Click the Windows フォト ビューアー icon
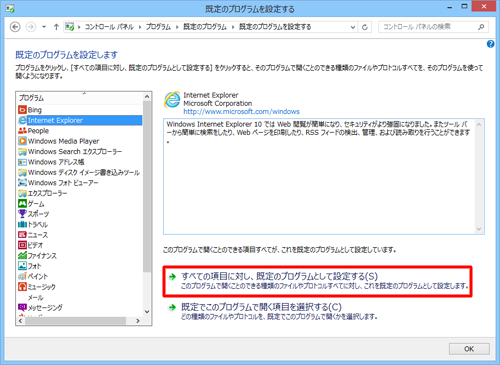Image resolution: width=500 pixels, height=365 pixels. point(22,183)
